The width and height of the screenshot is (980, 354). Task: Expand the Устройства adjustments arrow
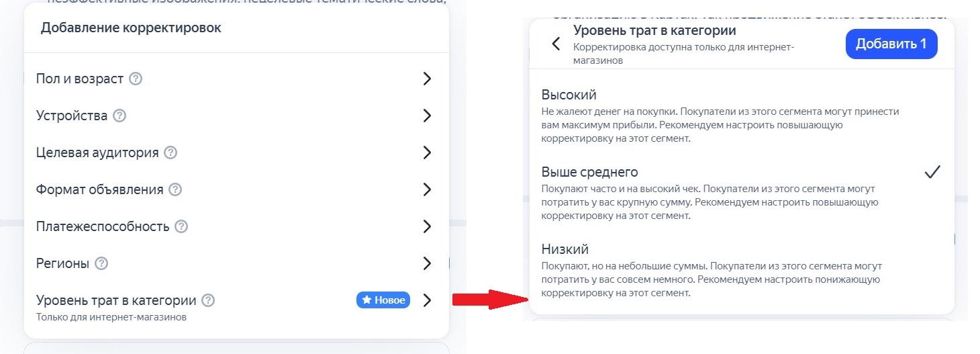(x=427, y=116)
